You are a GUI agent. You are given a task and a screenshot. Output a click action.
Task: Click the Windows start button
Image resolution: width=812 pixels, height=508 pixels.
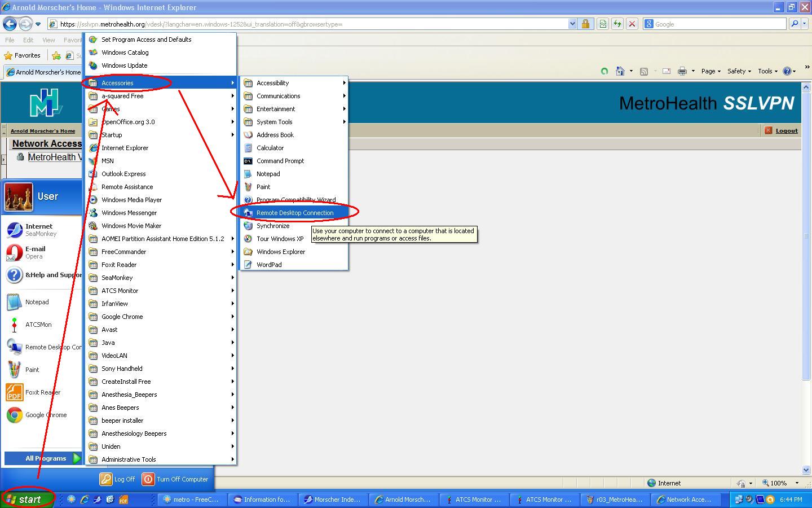point(27,499)
